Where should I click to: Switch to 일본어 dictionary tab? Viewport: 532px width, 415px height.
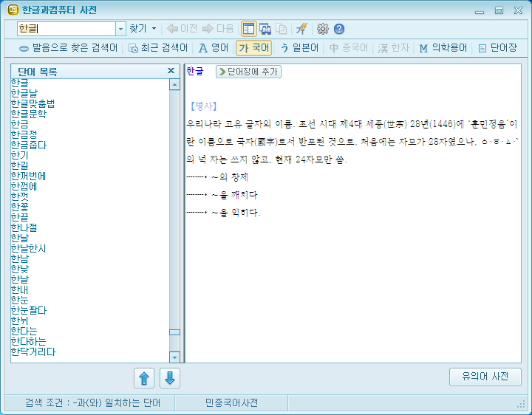299,48
